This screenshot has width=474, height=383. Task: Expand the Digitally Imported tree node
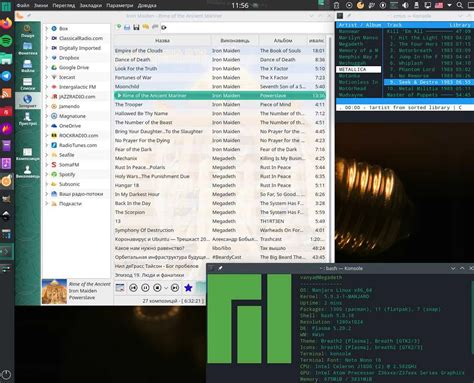coord(47,48)
